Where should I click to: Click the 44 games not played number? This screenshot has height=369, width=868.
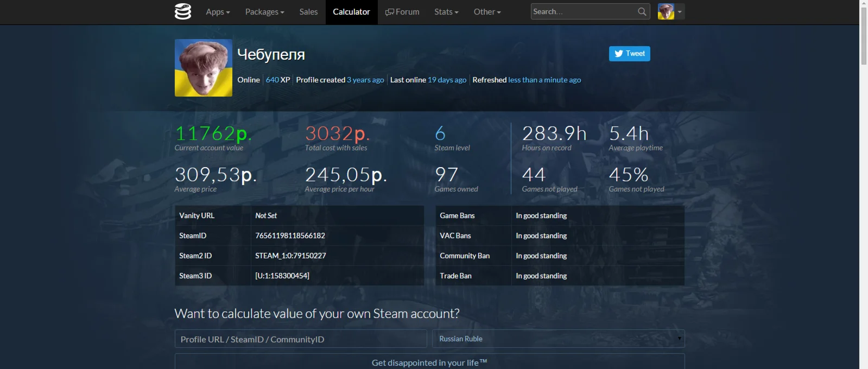(x=534, y=175)
